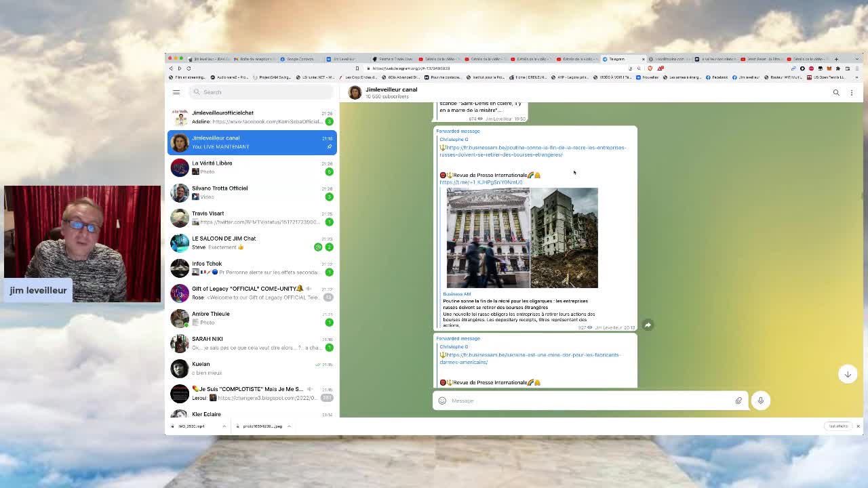Expand options for IMG_2530.mp4 download
Viewport: 868px width, 488px height.
[x=224, y=426]
